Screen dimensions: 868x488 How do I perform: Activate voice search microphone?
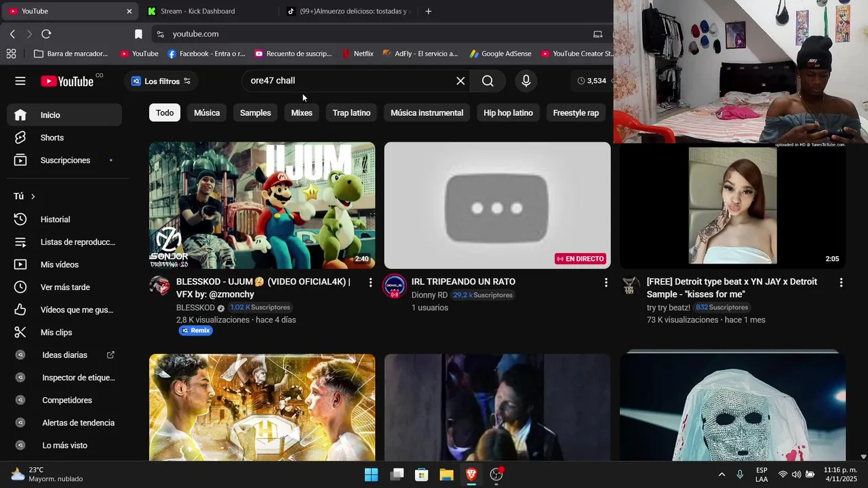click(x=526, y=81)
